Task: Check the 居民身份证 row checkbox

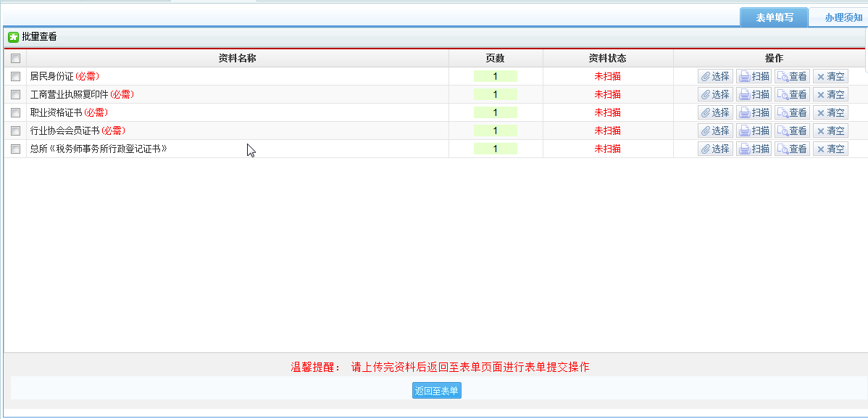Action: [x=15, y=76]
